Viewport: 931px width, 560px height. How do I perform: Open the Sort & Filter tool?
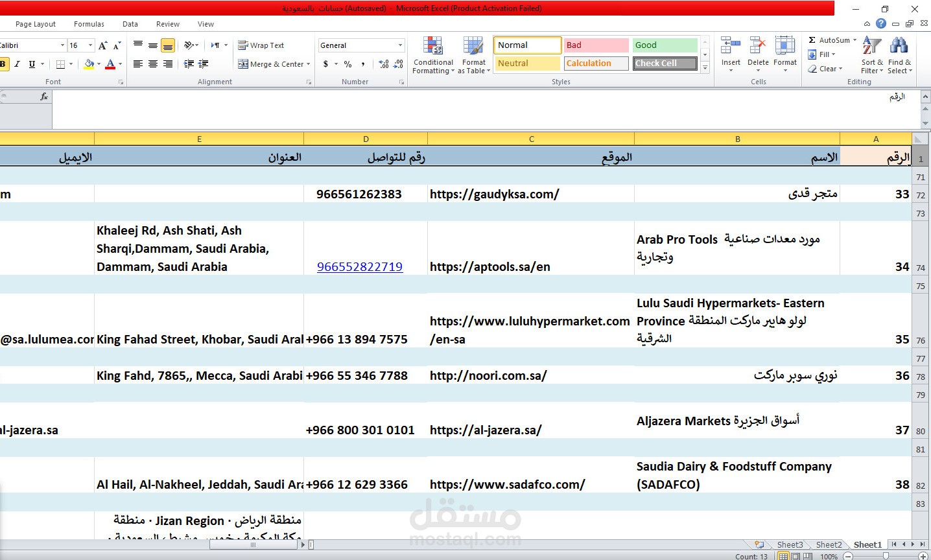point(872,55)
